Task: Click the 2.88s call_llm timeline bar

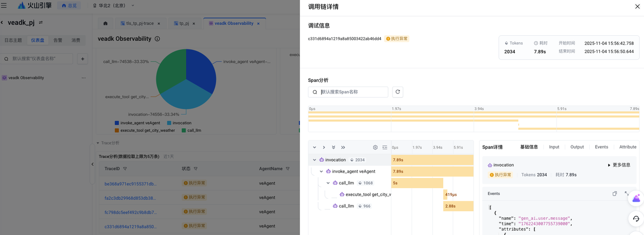Action: click(x=458, y=206)
